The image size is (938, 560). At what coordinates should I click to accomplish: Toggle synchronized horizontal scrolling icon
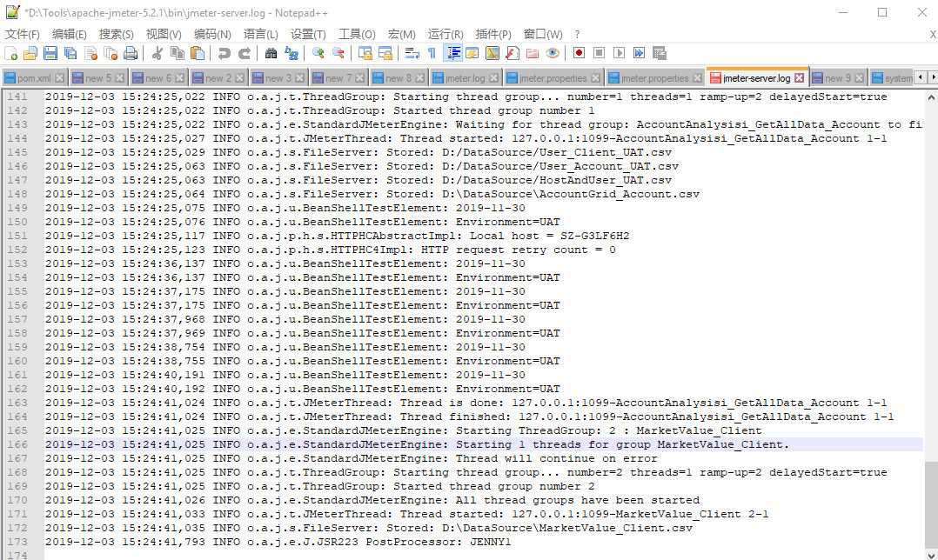tap(385, 53)
